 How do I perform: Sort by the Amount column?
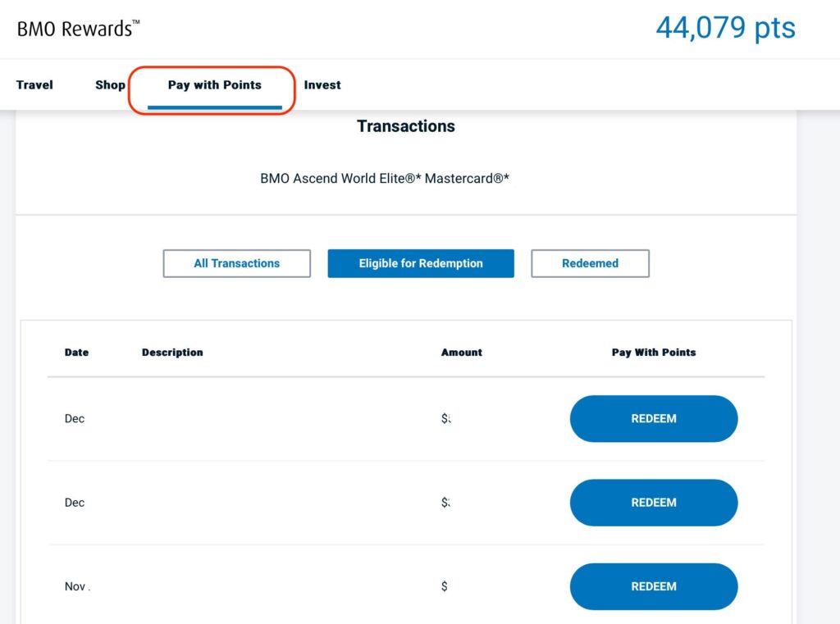(x=461, y=353)
